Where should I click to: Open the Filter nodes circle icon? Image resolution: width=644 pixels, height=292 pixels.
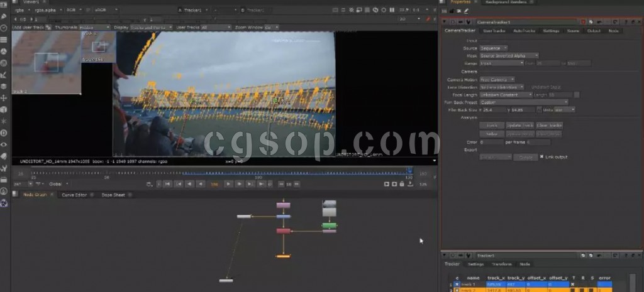[4, 63]
